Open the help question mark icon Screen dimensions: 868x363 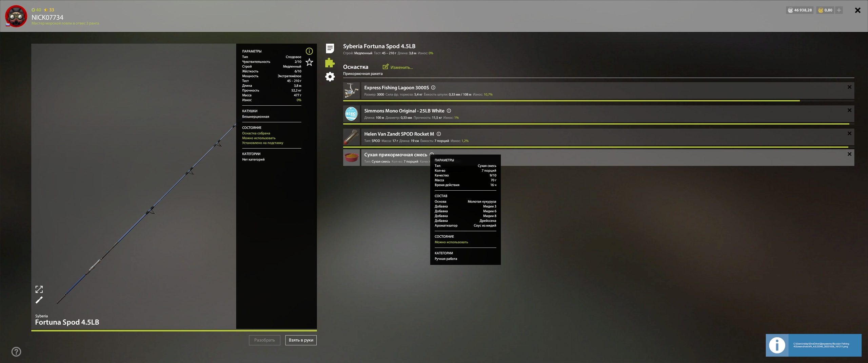[x=16, y=352]
